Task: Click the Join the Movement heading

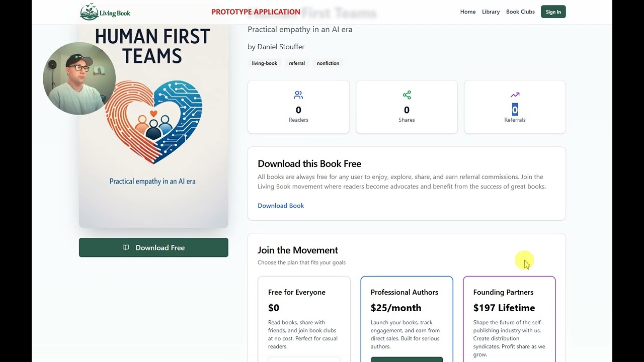Action: point(298,250)
